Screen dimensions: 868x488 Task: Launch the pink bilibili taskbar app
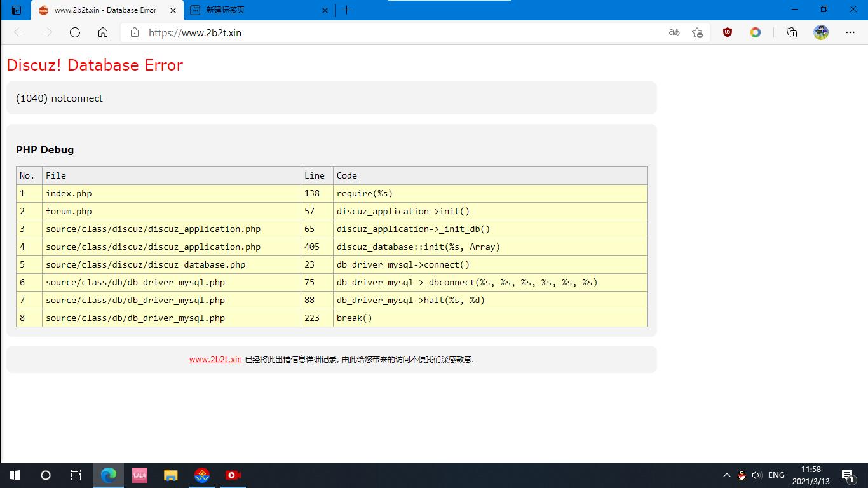(140, 475)
